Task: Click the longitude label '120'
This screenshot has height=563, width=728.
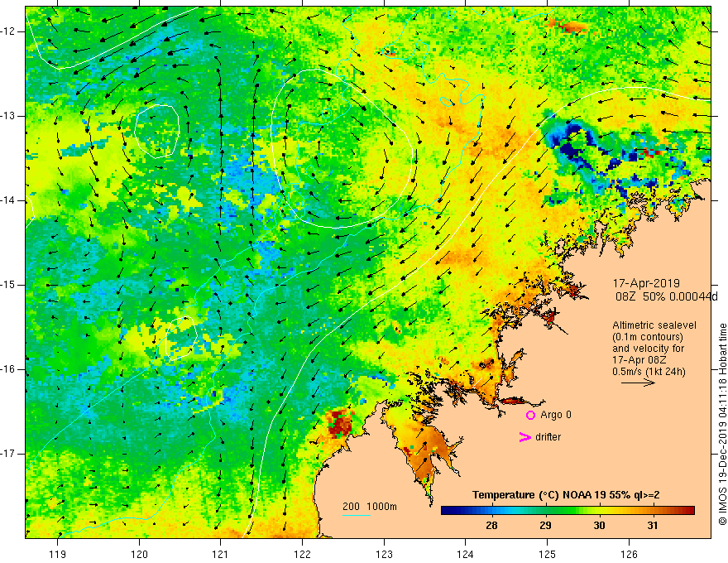Action: click(x=139, y=554)
